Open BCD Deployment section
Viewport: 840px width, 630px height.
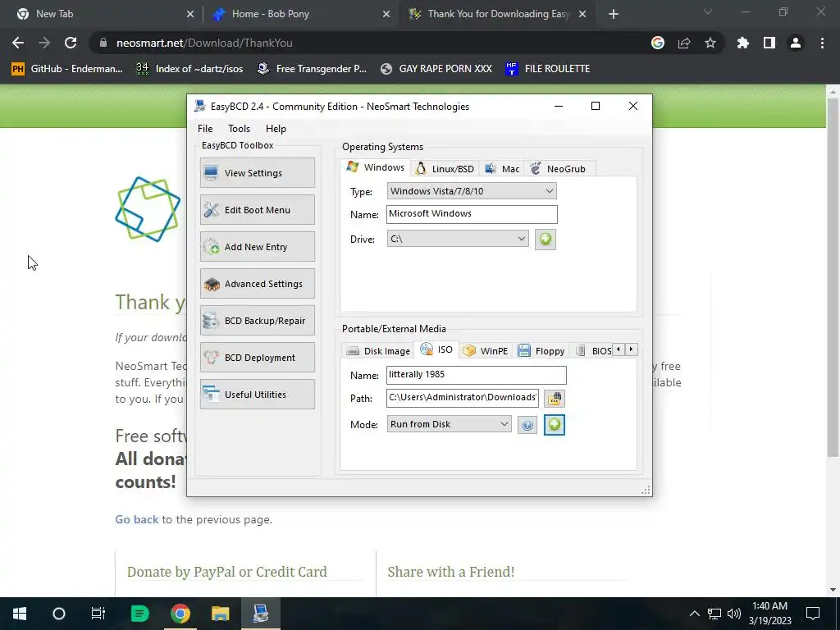[x=257, y=358]
